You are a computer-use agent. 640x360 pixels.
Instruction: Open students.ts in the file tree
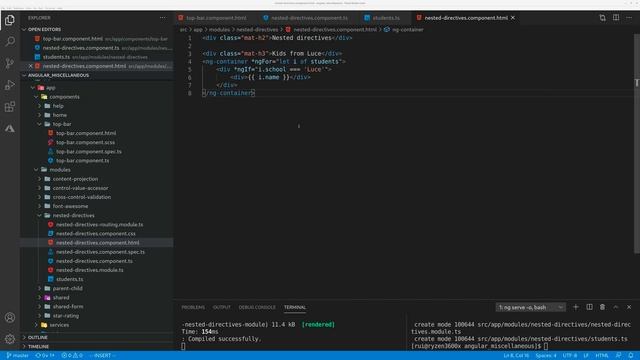point(69,279)
